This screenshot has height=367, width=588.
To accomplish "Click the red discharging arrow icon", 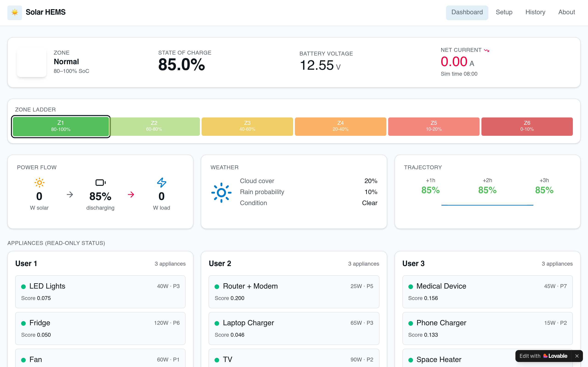I will pyautogui.click(x=131, y=195).
